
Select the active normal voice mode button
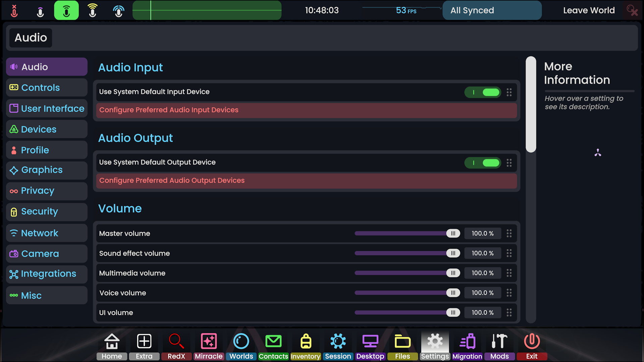[x=66, y=10]
